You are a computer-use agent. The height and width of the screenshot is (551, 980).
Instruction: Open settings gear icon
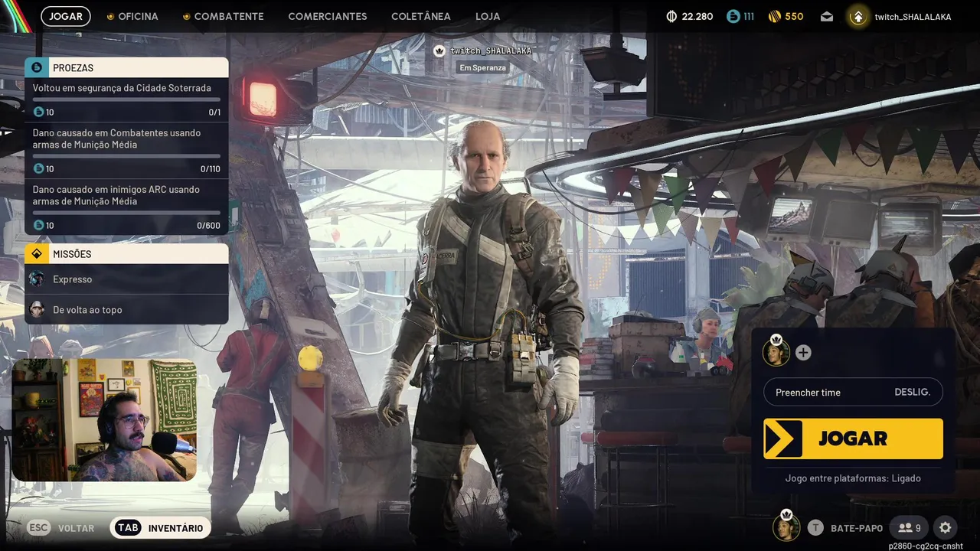pyautogui.click(x=946, y=528)
